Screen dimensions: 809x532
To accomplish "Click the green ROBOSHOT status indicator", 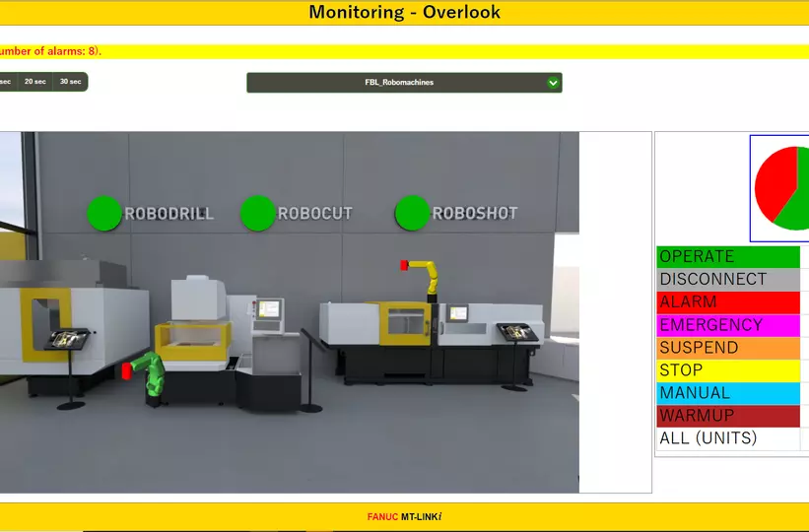I will click(412, 213).
